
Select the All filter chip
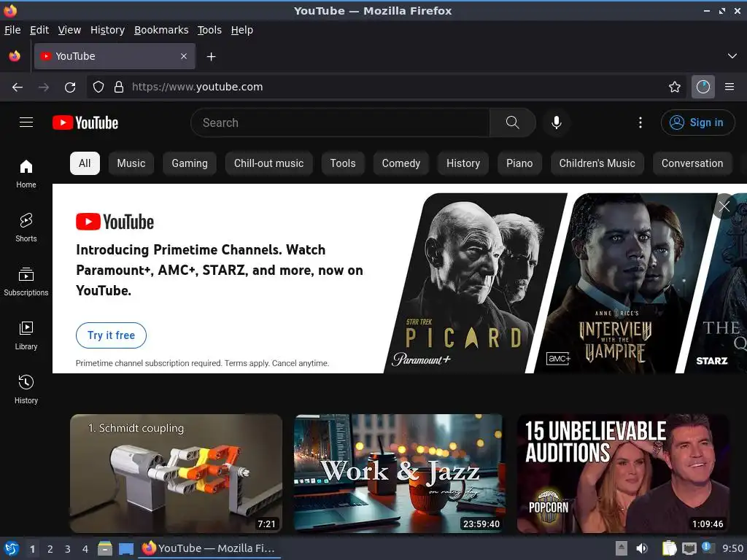[x=85, y=163]
